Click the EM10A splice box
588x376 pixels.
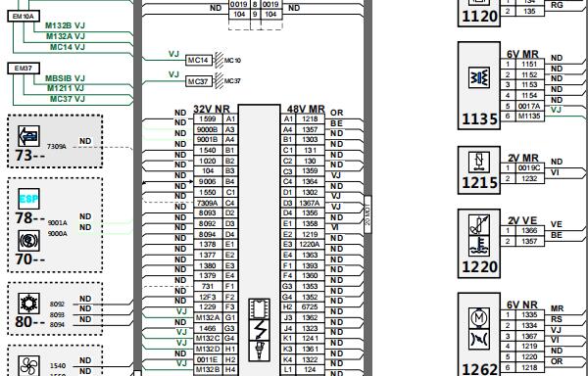(24, 16)
